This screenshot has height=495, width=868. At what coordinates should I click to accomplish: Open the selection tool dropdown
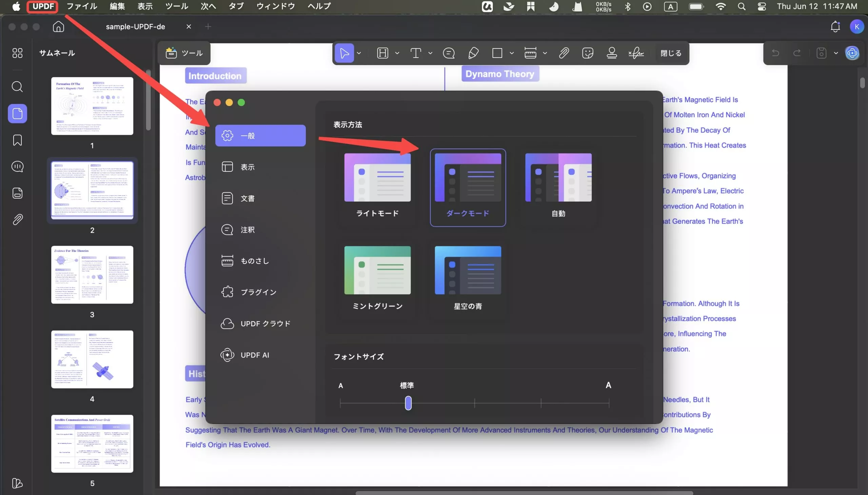click(359, 54)
